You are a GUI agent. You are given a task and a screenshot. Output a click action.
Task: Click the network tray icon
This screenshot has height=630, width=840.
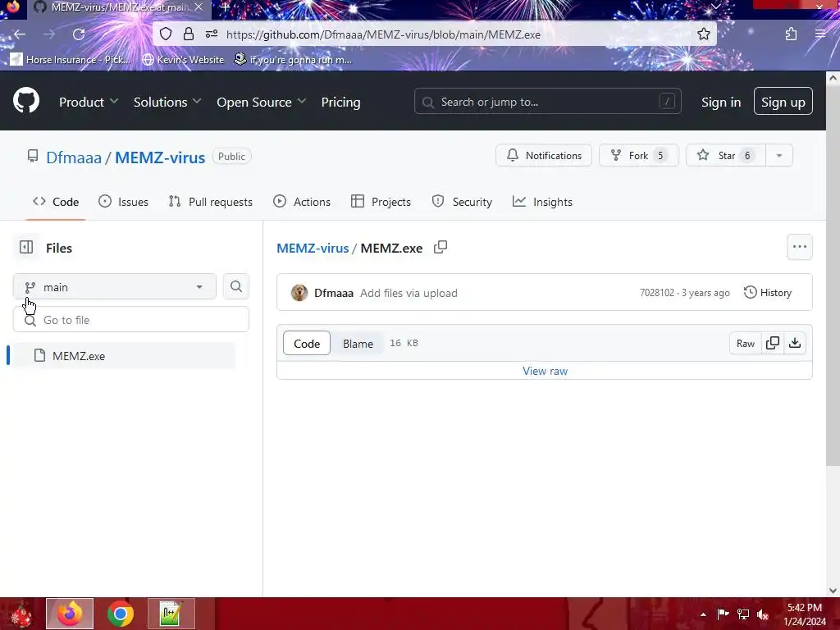pos(743,614)
